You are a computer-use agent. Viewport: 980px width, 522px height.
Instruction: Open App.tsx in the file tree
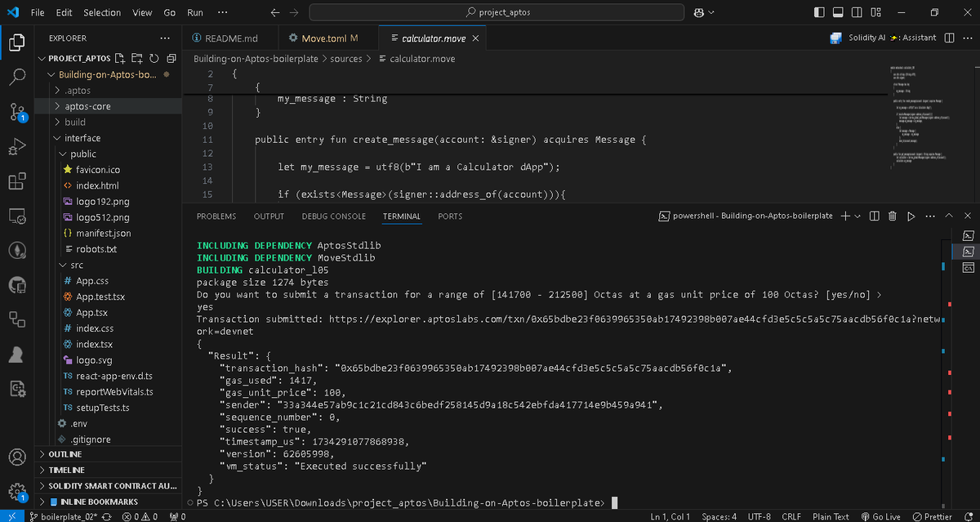(92, 312)
